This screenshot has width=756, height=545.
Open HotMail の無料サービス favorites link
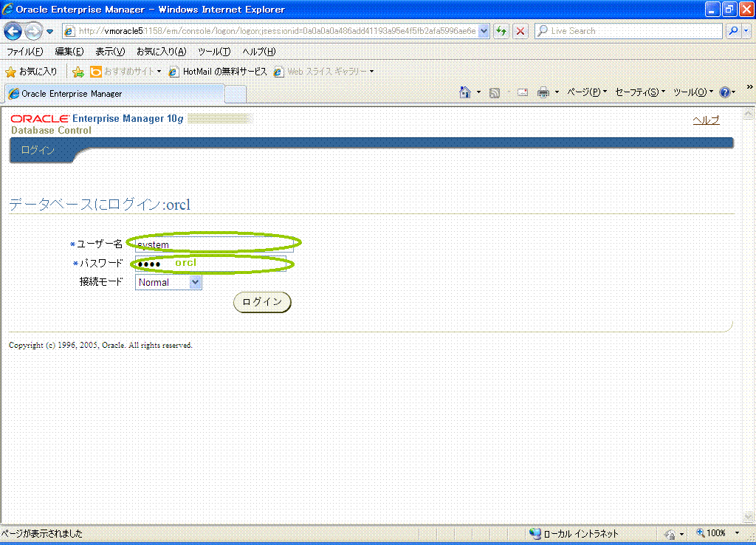pos(218,72)
